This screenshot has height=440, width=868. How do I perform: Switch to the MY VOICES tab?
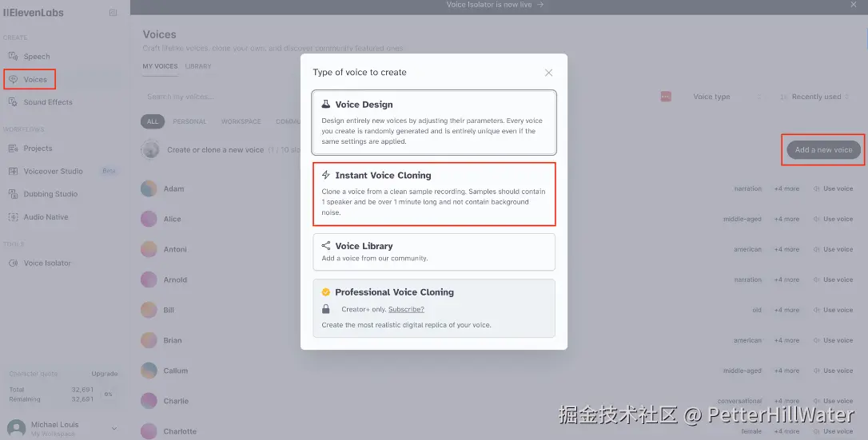160,66
